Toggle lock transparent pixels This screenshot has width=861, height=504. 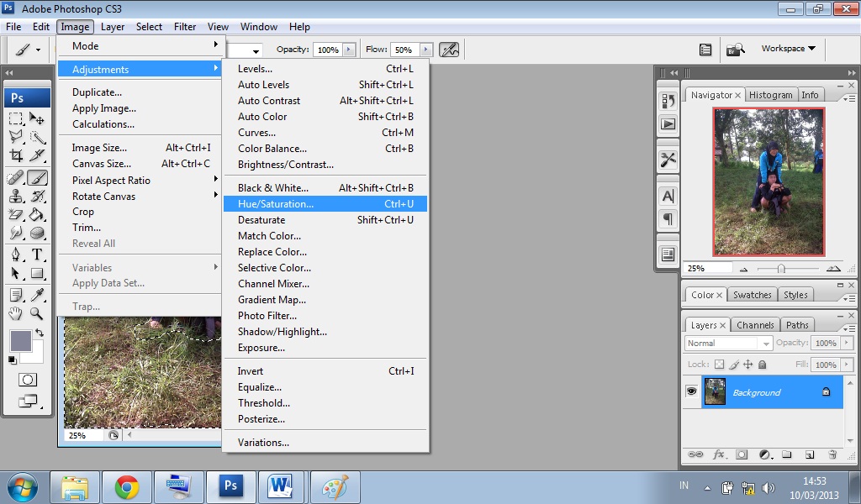pos(720,365)
